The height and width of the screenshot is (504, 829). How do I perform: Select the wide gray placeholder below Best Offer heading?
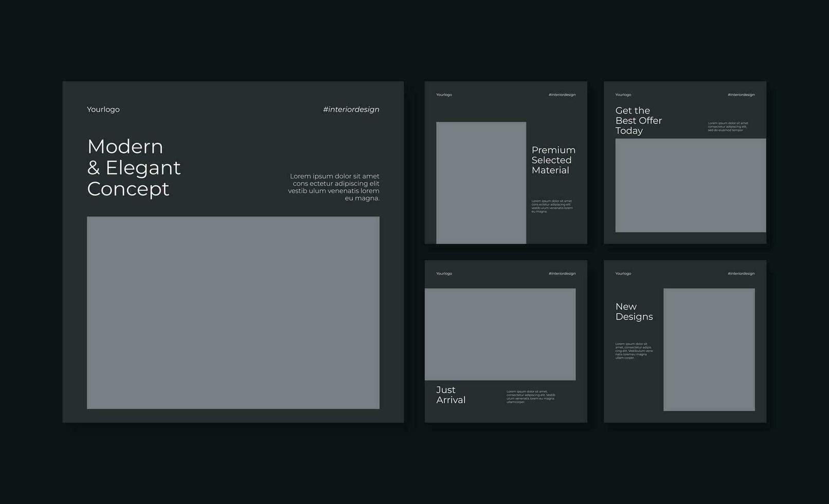click(x=691, y=185)
